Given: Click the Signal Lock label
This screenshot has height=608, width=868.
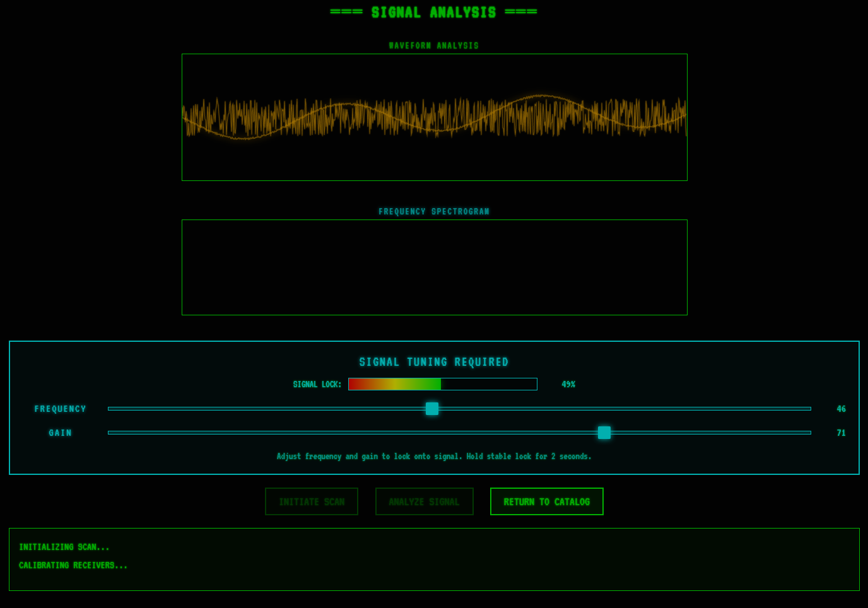Looking at the screenshot, I should pyautogui.click(x=317, y=384).
